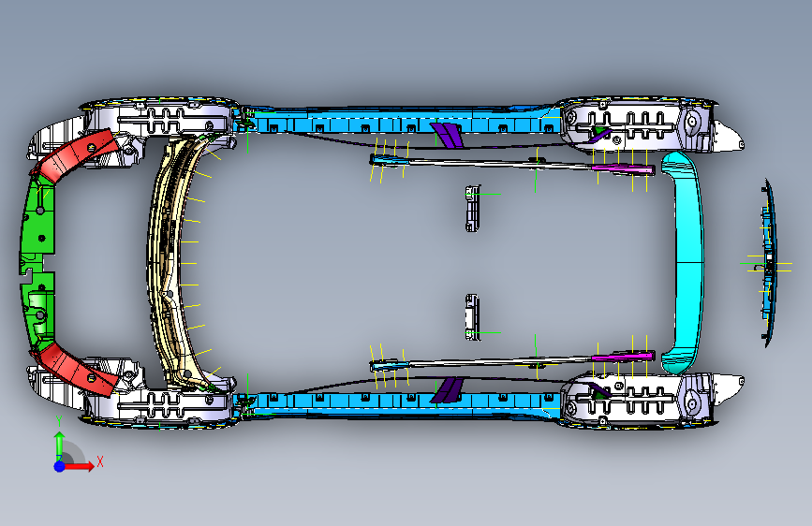Viewport: 812px width, 526px height.
Task: Select the detached rear-end blue panel
Action: pyautogui.click(x=768, y=262)
